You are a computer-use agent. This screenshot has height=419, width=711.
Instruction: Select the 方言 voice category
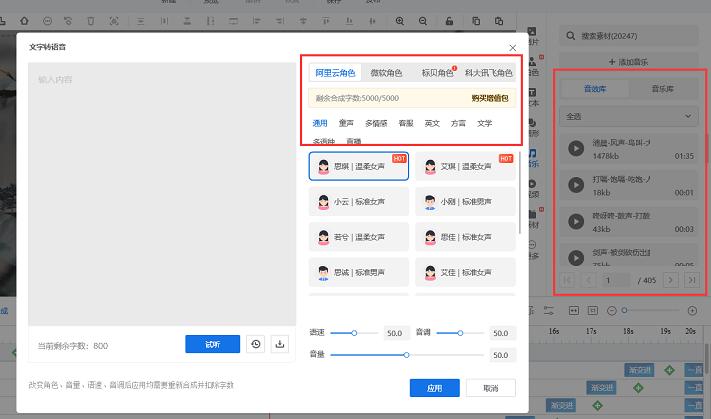coord(458,123)
